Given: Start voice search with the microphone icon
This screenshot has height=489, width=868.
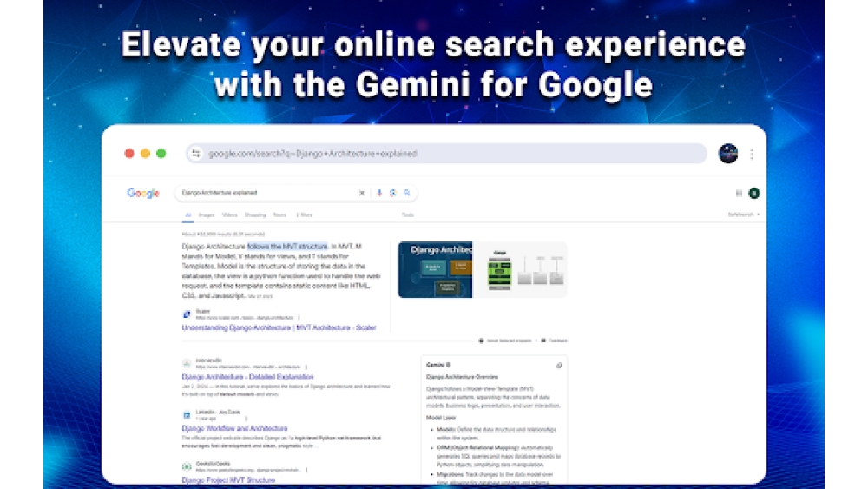Looking at the screenshot, I should (x=379, y=193).
